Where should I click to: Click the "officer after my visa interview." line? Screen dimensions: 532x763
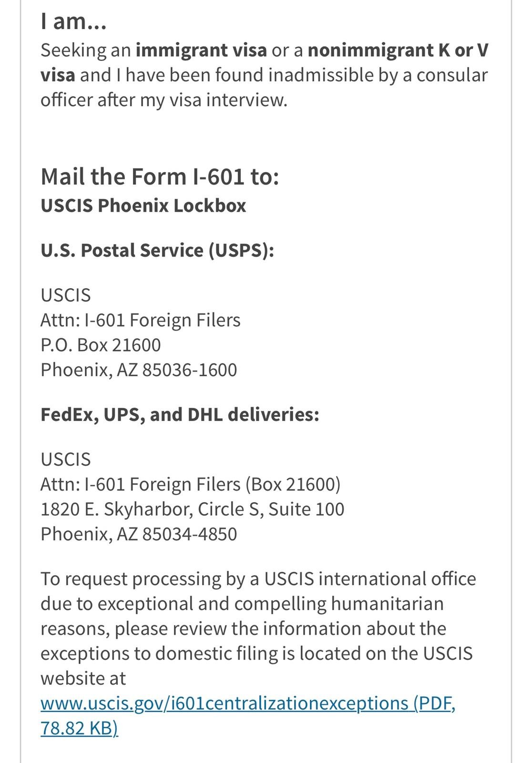pos(164,100)
